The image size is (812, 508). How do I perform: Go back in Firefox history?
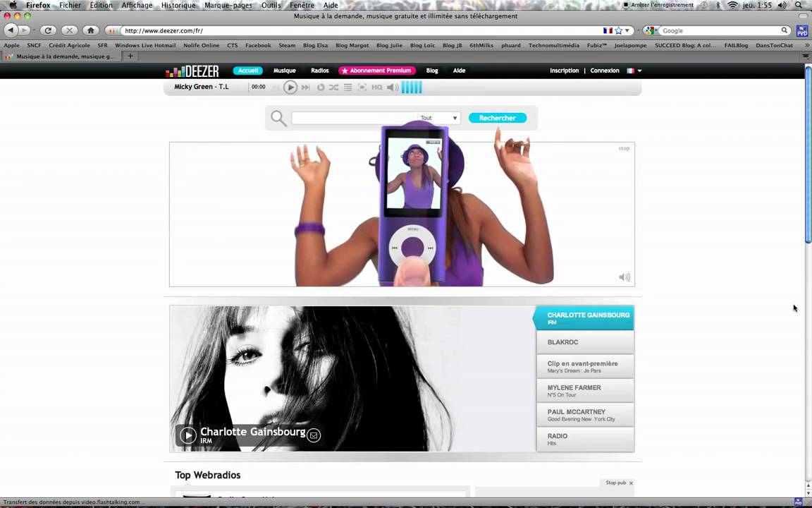(x=11, y=30)
